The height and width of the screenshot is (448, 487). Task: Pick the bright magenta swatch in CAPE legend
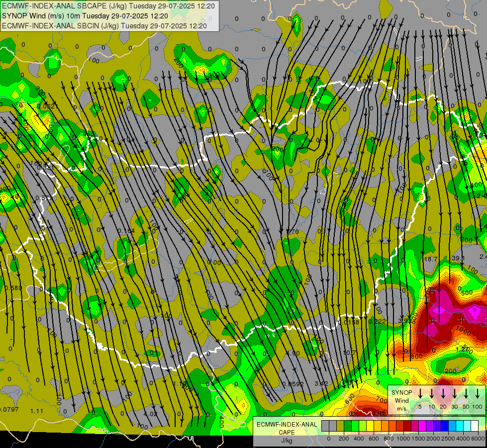click(x=422, y=426)
